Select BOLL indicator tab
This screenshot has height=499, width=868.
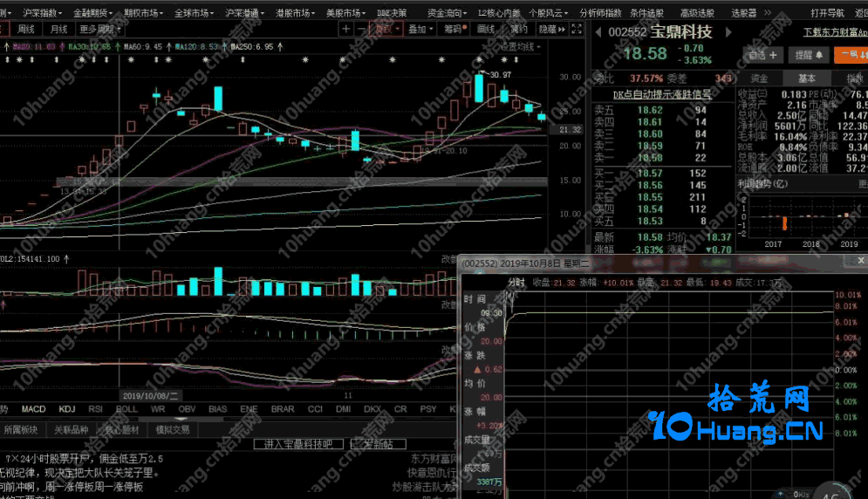tap(126, 409)
